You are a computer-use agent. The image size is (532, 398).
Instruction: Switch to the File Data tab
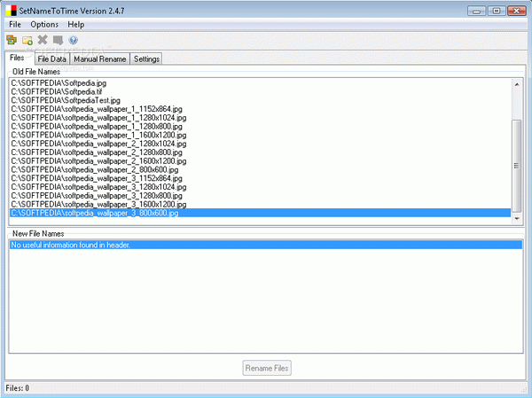pos(52,59)
